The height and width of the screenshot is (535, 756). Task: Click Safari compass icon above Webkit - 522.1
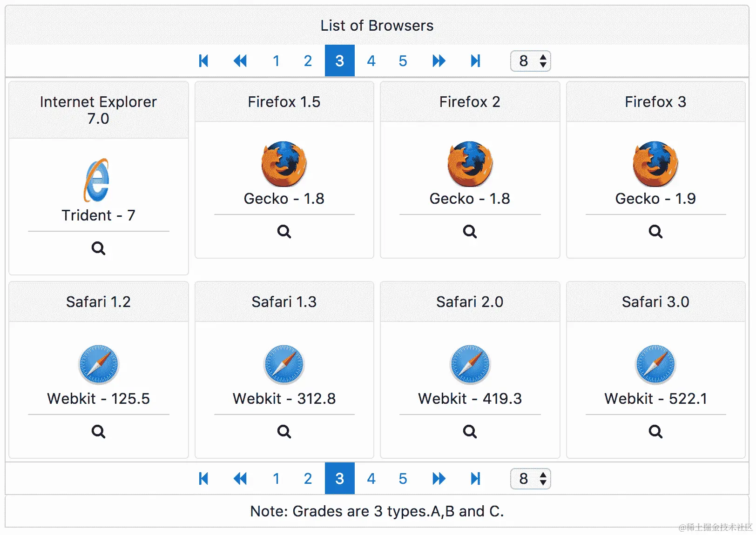coord(655,364)
